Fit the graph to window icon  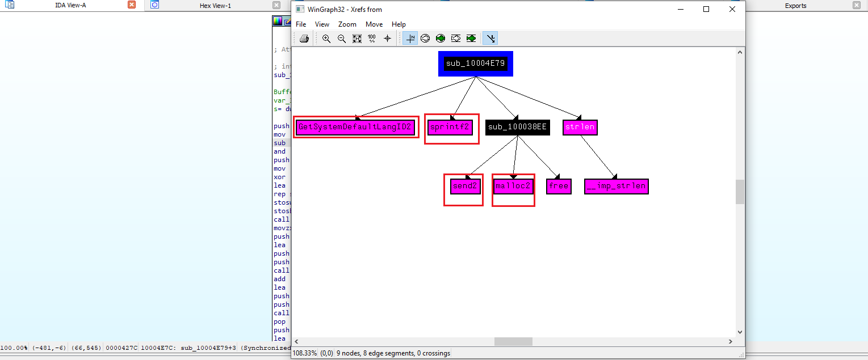[357, 39]
